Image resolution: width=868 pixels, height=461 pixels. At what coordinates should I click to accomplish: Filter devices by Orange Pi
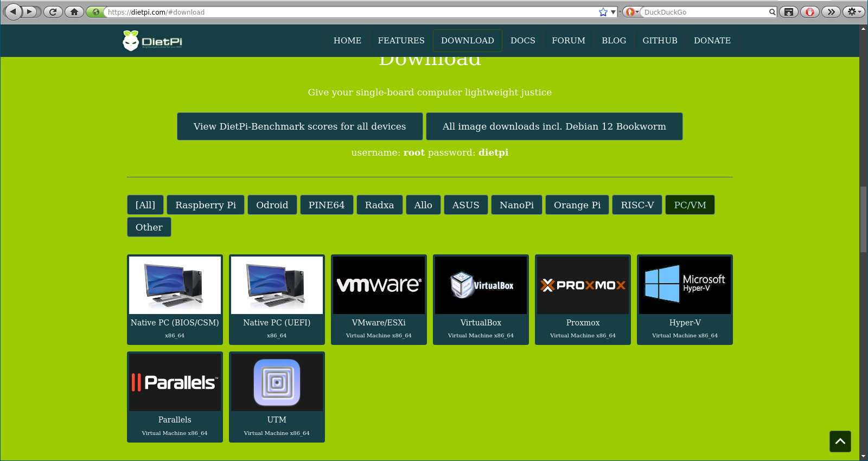click(x=577, y=205)
